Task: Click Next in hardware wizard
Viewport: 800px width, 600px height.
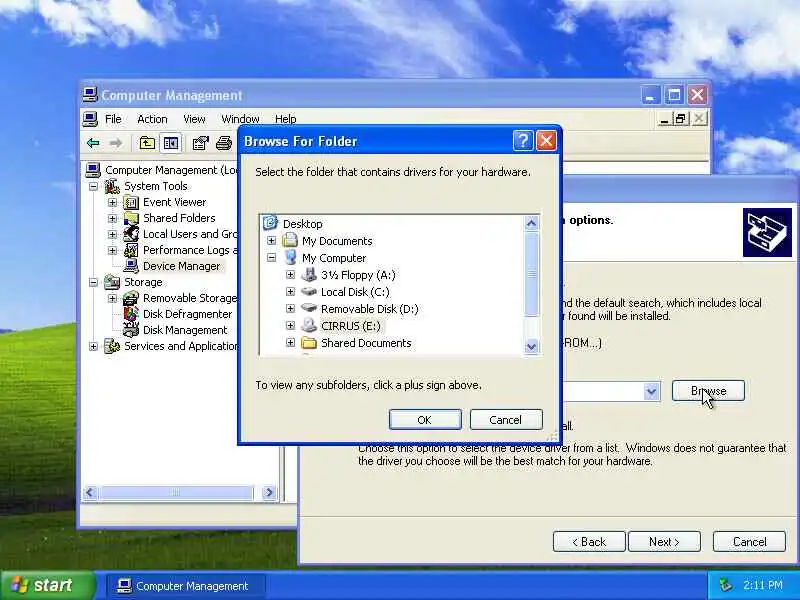Action: (664, 541)
